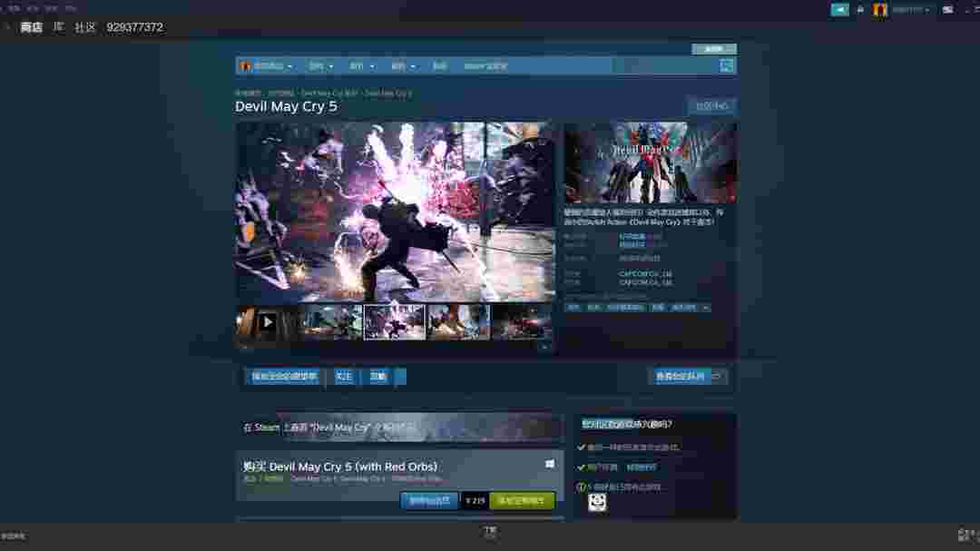Open the Devil May Cry franchise banner
This screenshot has height=551, width=980.
click(x=400, y=428)
